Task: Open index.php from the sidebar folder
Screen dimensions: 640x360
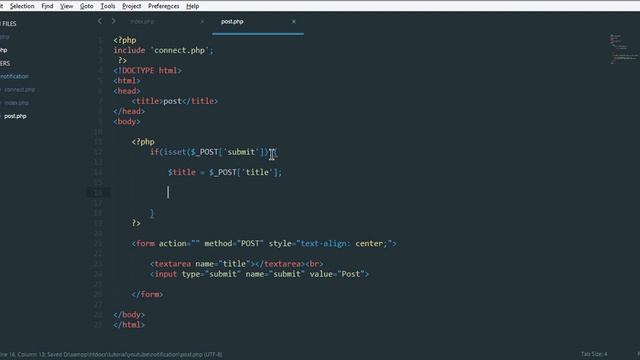Action: point(16,103)
